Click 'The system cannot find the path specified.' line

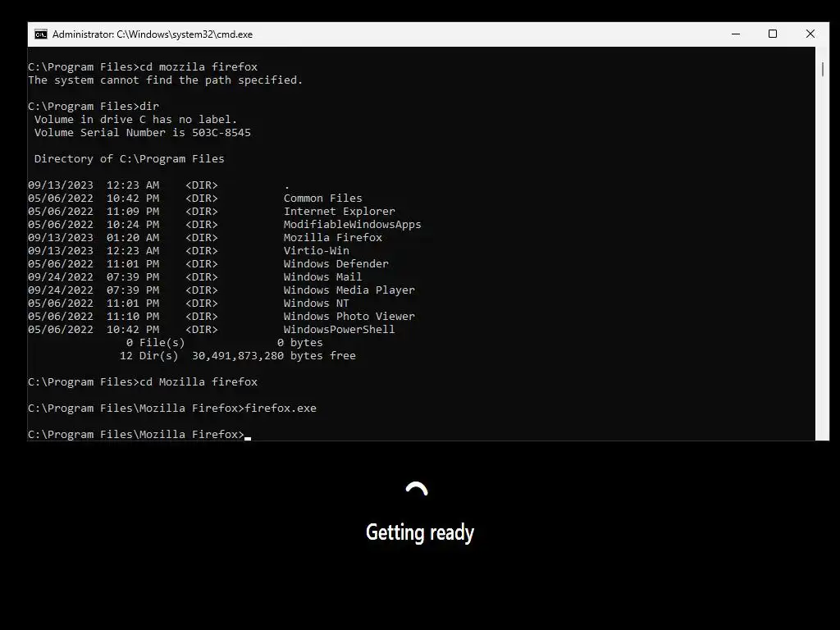pos(165,80)
